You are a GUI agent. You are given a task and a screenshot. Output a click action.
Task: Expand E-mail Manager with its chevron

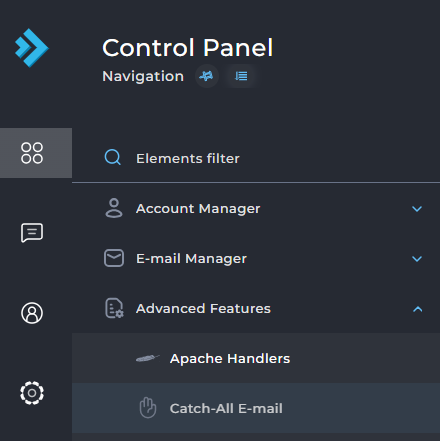click(x=417, y=259)
